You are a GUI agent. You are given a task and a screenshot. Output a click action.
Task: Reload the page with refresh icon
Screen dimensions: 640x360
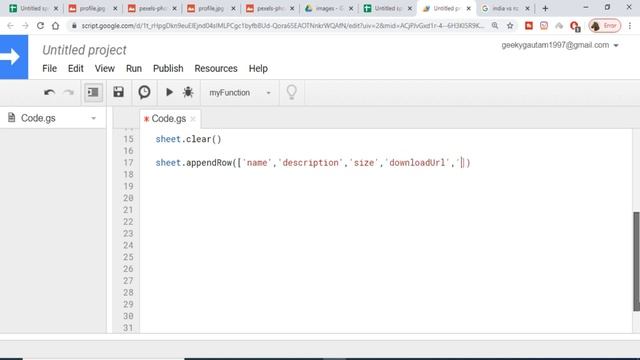point(40,26)
